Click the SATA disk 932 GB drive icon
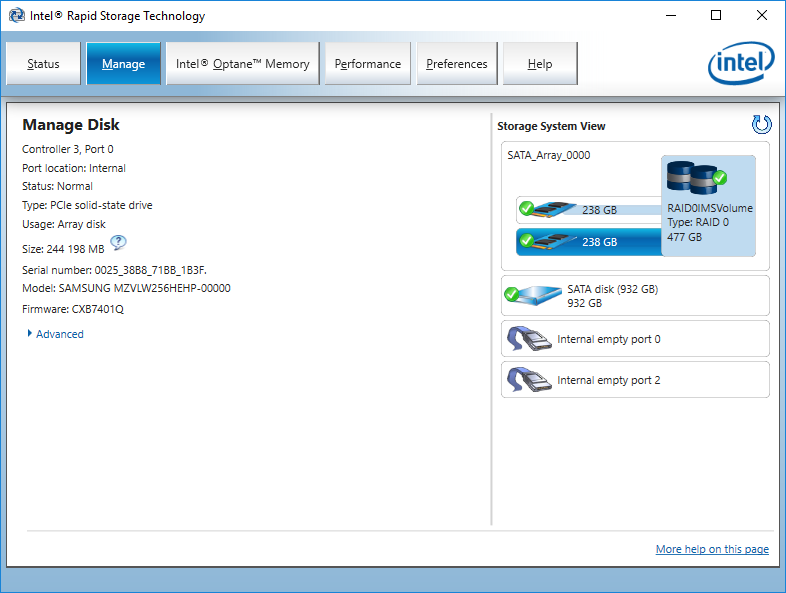Image resolution: width=786 pixels, height=593 pixels. tap(533, 295)
